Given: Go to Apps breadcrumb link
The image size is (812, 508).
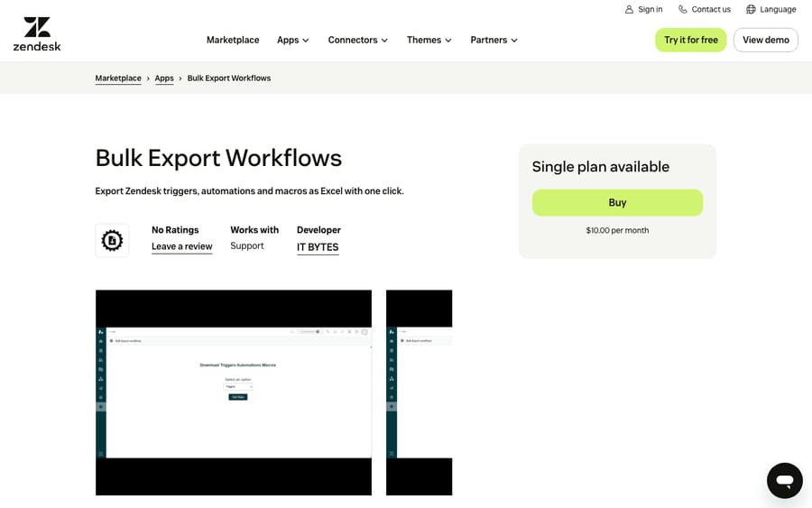Looking at the screenshot, I should tap(164, 79).
